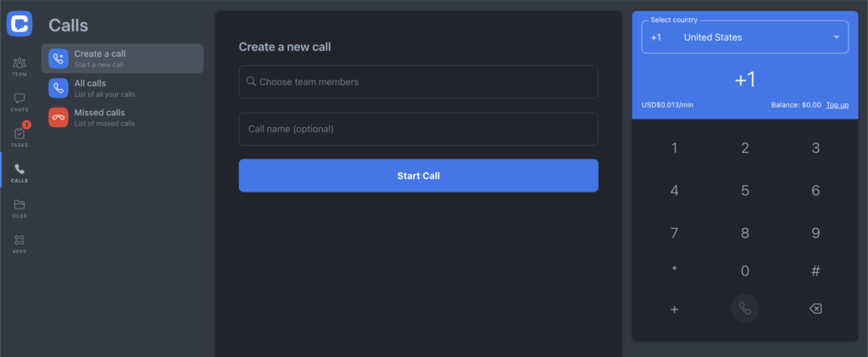
Task: Tap the hash key on dialpad
Action: [x=815, y=271]
